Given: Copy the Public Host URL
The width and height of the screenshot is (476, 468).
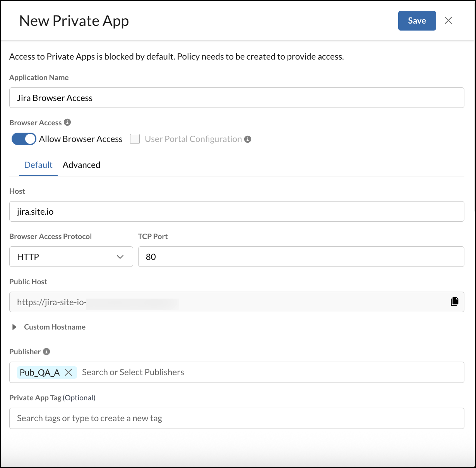Looking at the screenshot, I should tap(454, 301).
